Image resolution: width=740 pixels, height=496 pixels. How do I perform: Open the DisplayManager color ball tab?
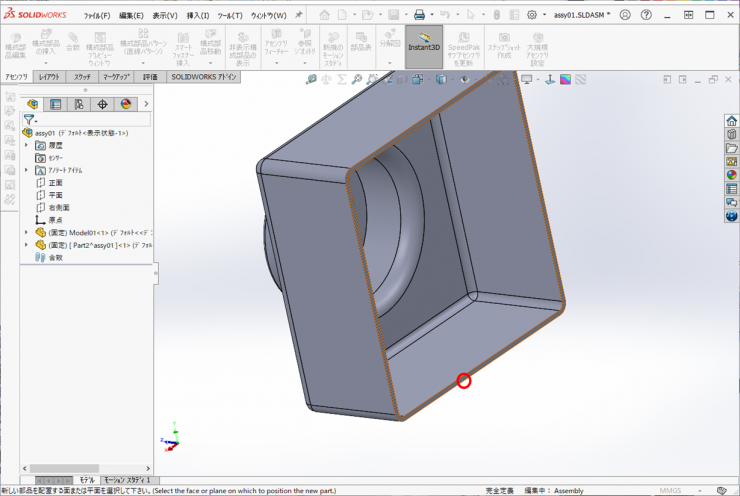tap(126, 104)
